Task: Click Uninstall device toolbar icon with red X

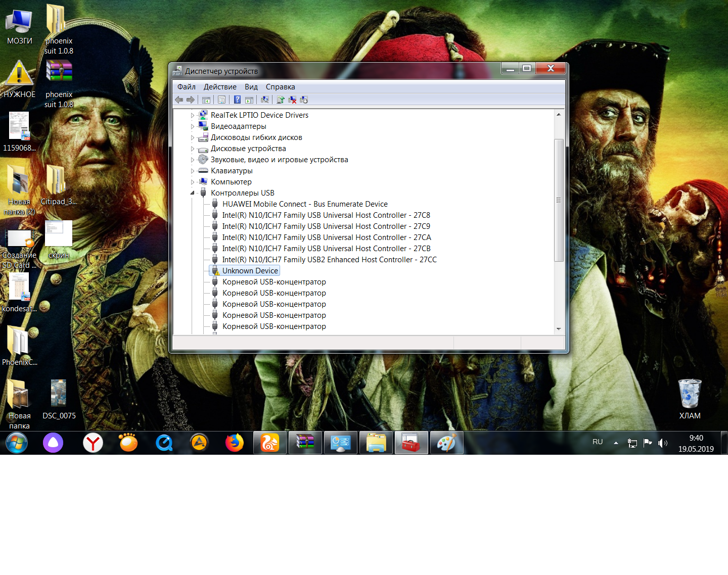Action: pos(292,100)
